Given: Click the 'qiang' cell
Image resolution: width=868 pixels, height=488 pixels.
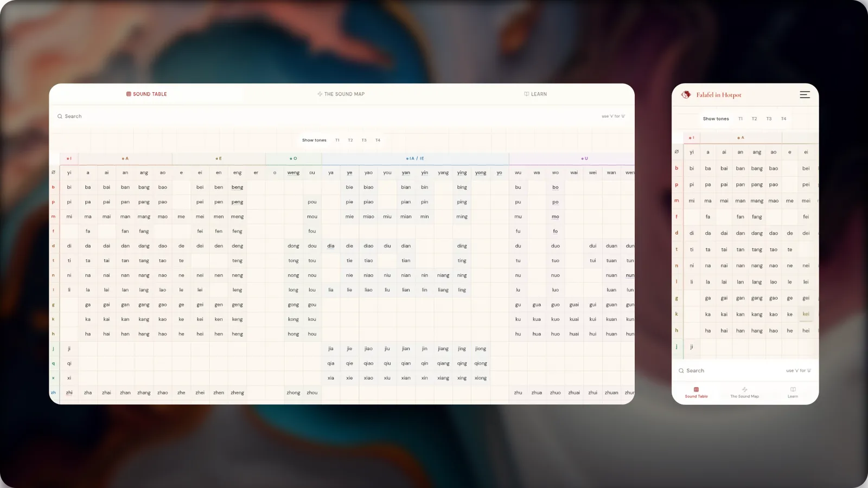Looking at the screenshot, I should pyautogui.click(x=443, y=364).
